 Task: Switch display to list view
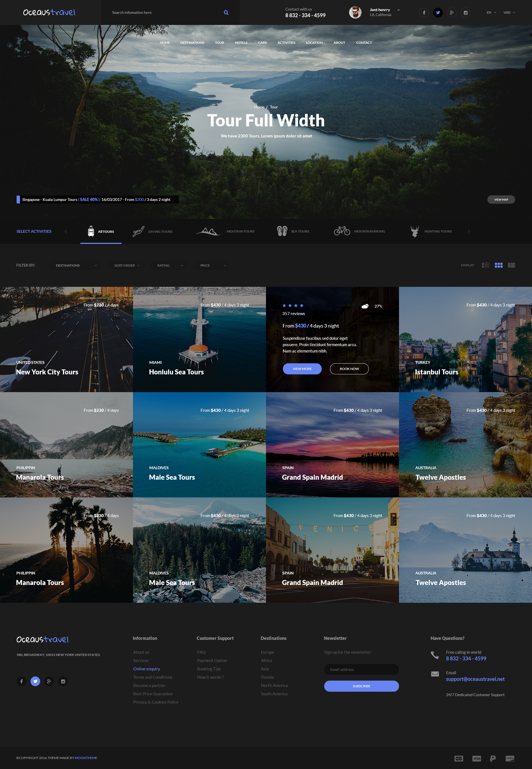pyautogui.click(x=485, y=265)
